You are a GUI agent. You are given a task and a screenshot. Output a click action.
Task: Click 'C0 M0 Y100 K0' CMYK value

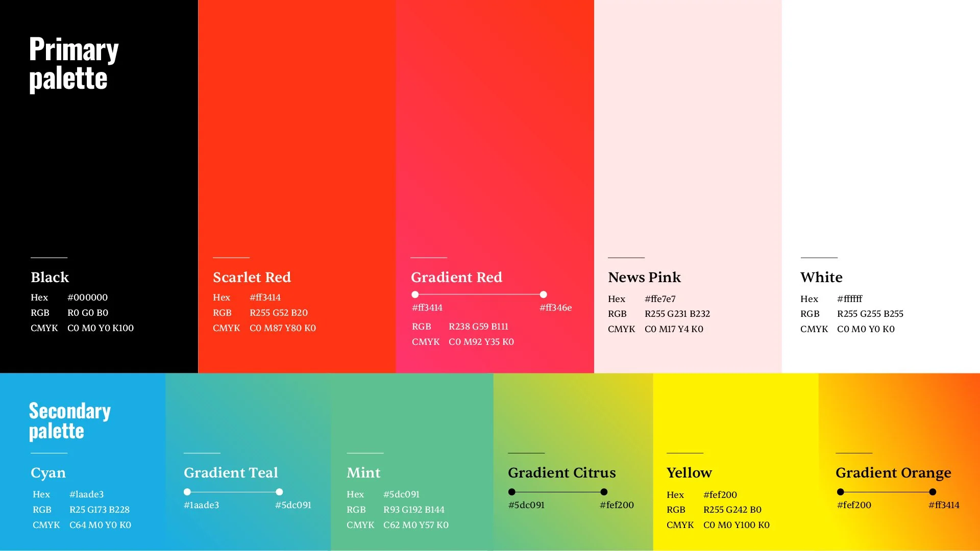pyautogui.click(x=737, y=525)
